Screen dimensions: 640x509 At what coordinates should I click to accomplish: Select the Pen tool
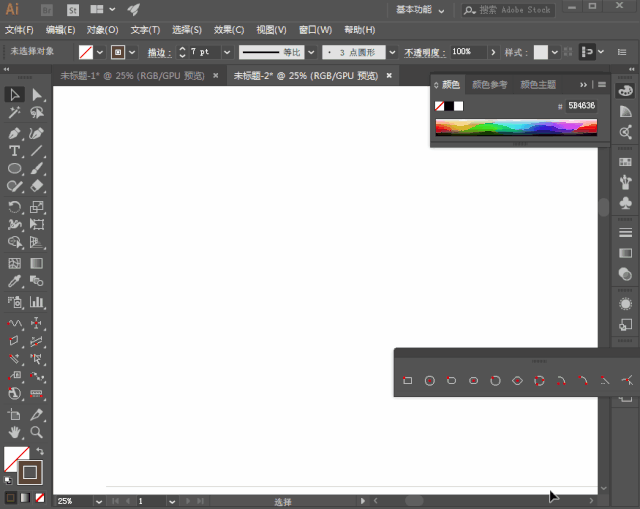[14, 133]
